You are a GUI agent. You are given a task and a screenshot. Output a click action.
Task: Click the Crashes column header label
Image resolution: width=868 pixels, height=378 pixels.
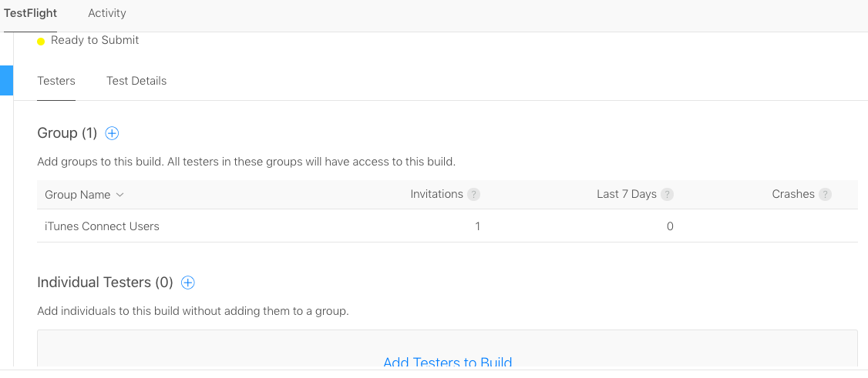[792, 194]
